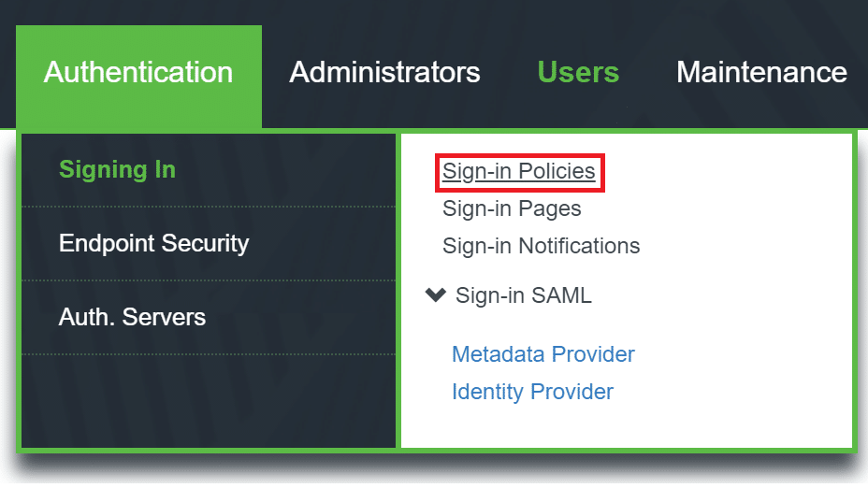The height and width of the screenshot is (488, 868).
Task: Switch to the Administrators menu
Action: click(x=384, y=73)
